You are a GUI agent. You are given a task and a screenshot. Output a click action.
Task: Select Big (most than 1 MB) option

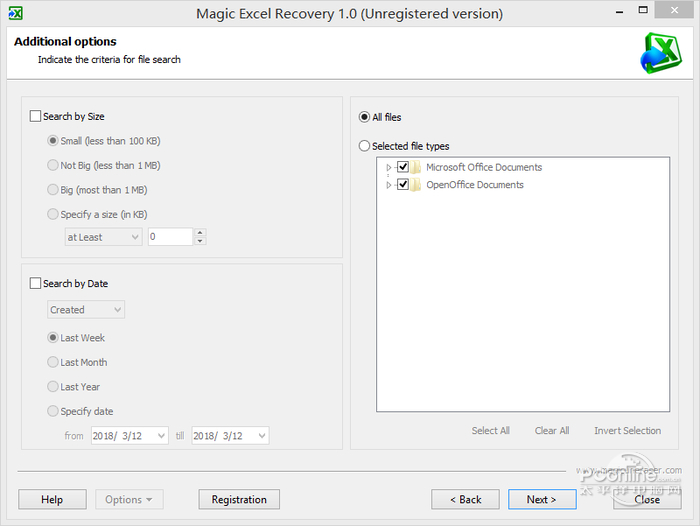(x=53, y=190)
